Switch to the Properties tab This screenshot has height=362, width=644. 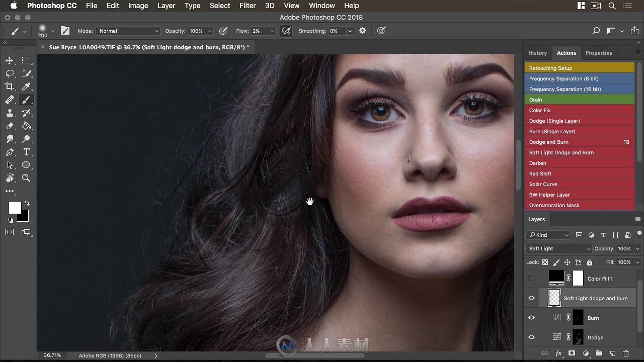[599, 53]
